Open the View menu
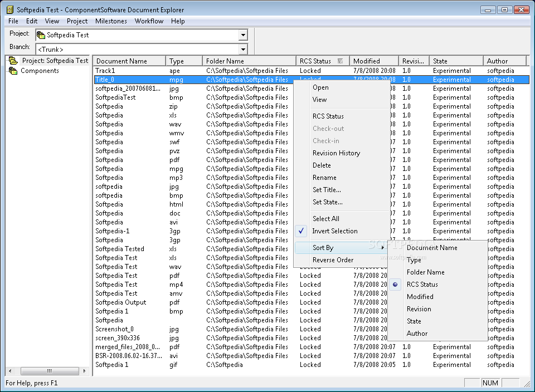535x392 pixels. coord(52,21)
